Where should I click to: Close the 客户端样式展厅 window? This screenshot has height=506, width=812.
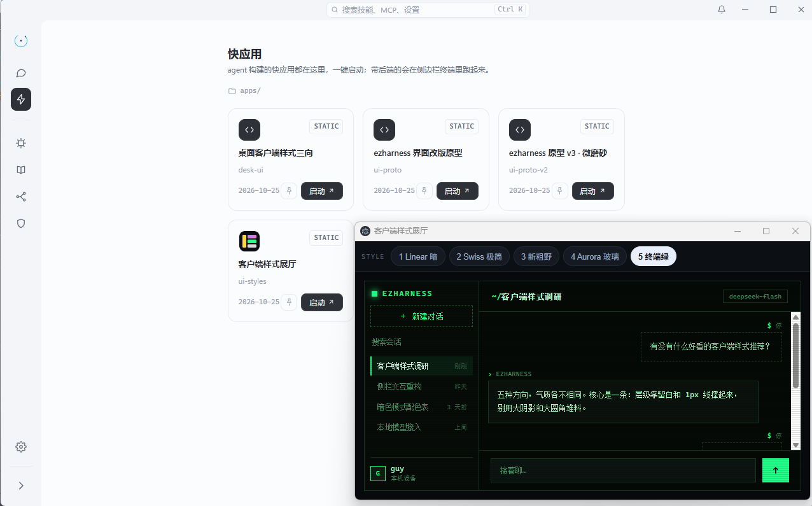[x=795, y=231]
